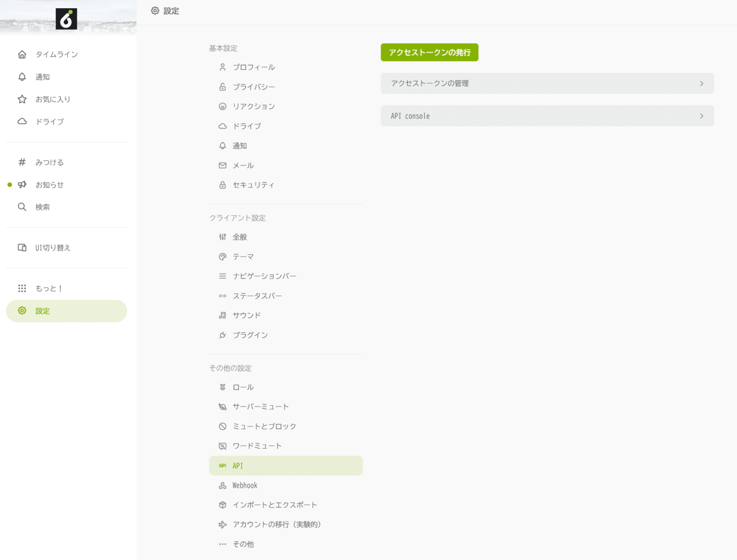
Task: Open インポートとエクスポート settings
Action: point(274,504)
